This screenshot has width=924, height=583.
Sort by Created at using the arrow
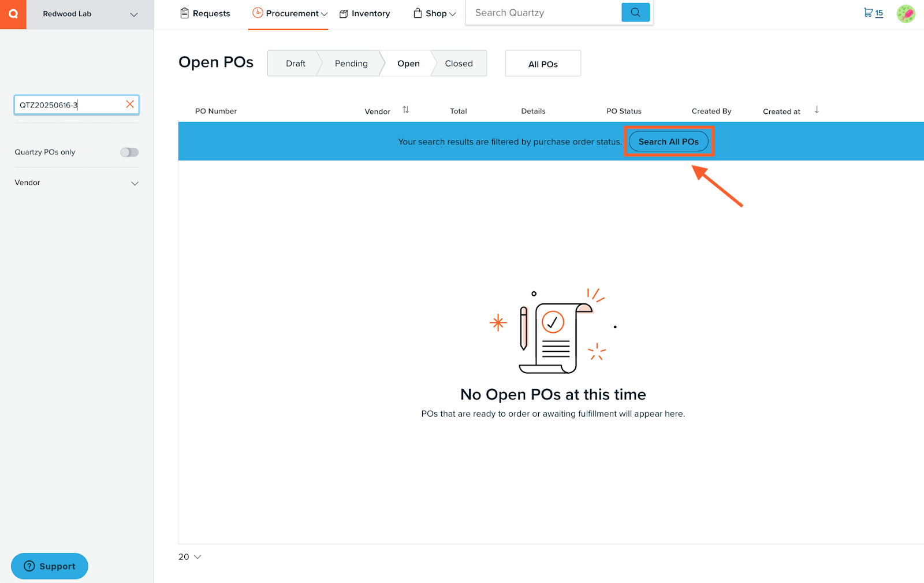point(817,109)
